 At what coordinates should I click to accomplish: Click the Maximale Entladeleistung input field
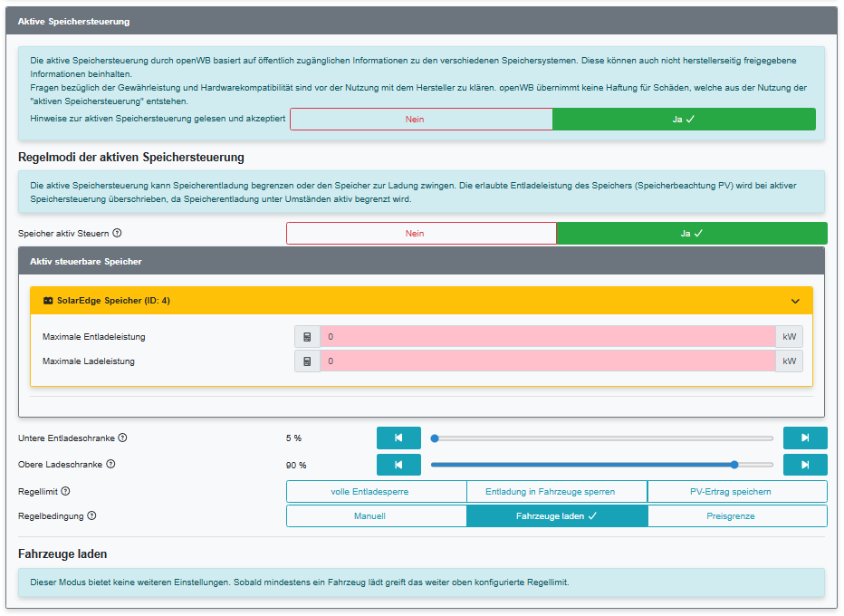(x=547, y=337)
